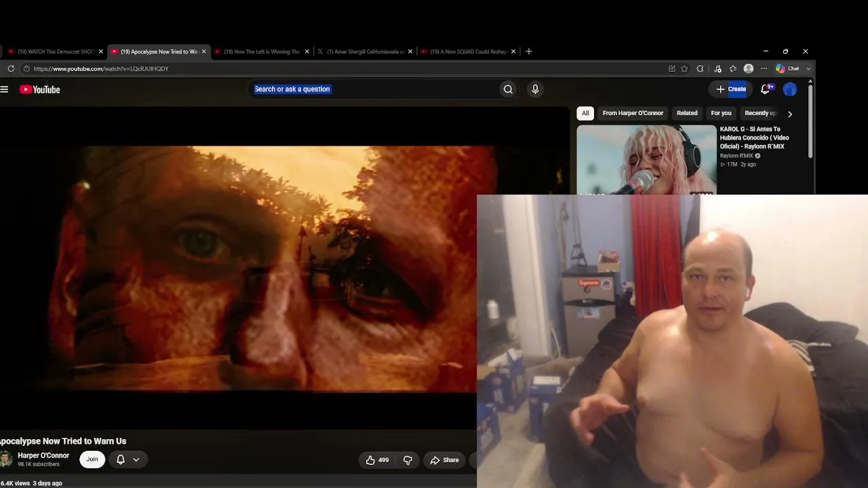Switch to 'Amar Shergill Californiawala' tab
This screenshot has height=488, width=868.
365,52
